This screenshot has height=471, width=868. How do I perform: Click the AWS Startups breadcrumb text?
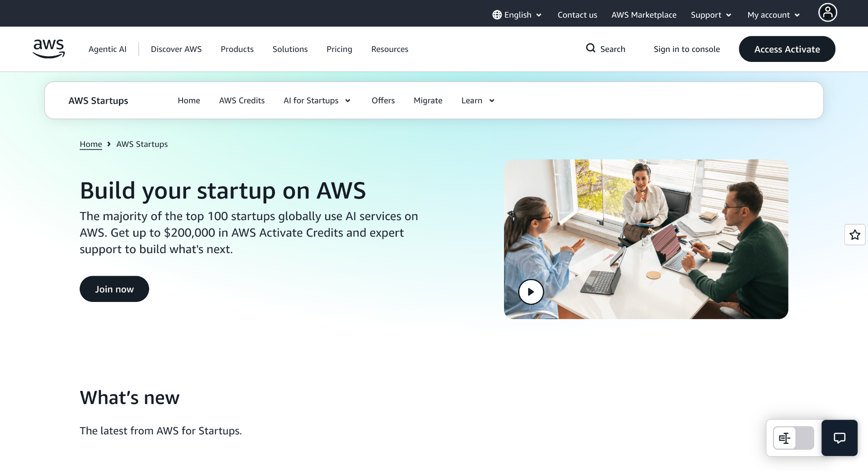[142, 144]
